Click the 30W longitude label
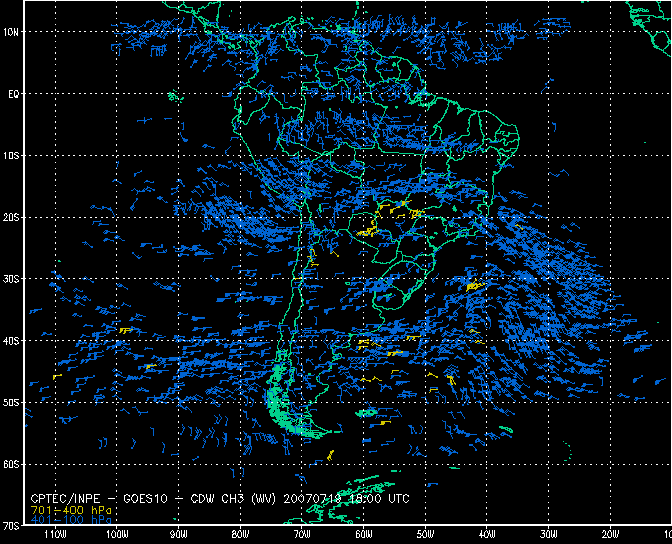Image resolution: width=672 pixels, height=544 pixels. click(x=548, y=534)
